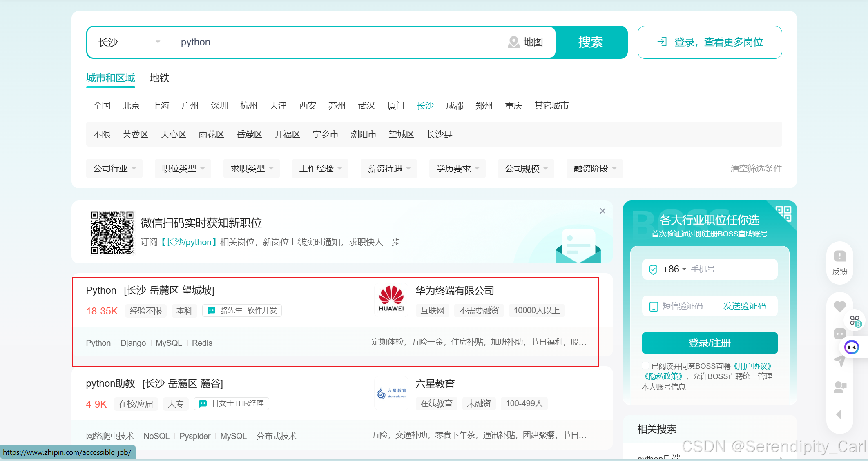
Task: Click the 搜索 search button
Action: [591, 42]
